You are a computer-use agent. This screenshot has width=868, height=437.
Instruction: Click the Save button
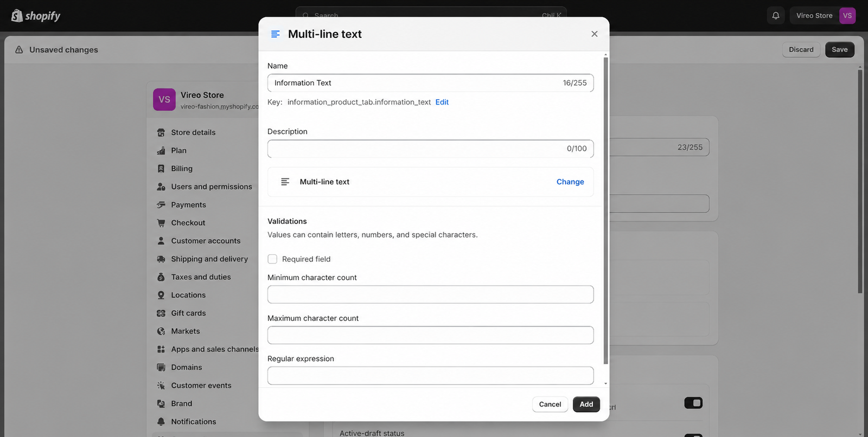click(840, 49)
